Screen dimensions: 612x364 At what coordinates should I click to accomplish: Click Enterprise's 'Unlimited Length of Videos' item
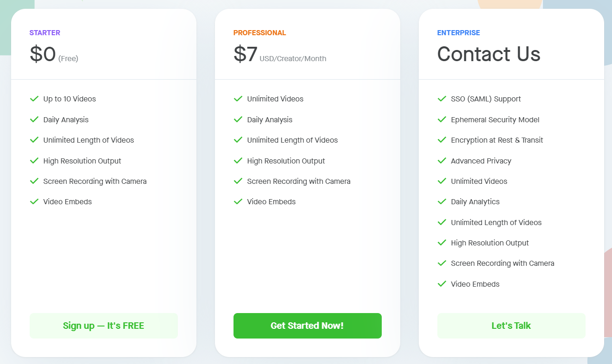click(x=496, y=222)
